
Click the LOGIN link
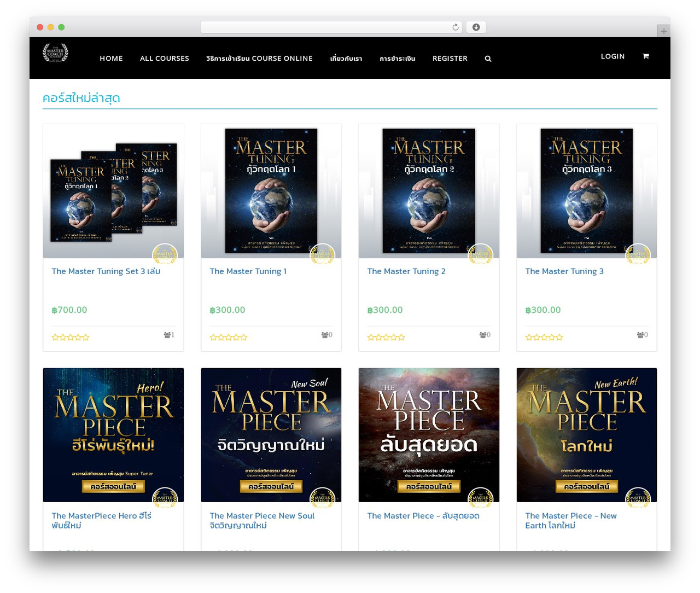(612, 56)
